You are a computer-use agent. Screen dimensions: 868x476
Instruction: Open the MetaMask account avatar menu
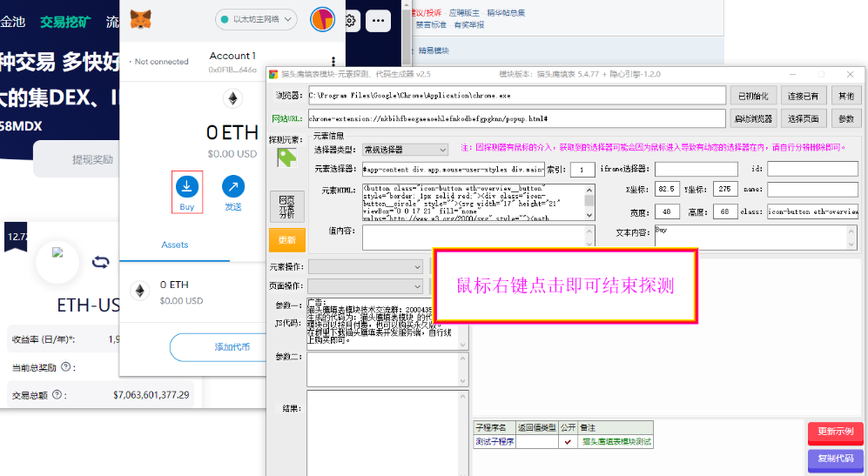click(x=322, y=20)
